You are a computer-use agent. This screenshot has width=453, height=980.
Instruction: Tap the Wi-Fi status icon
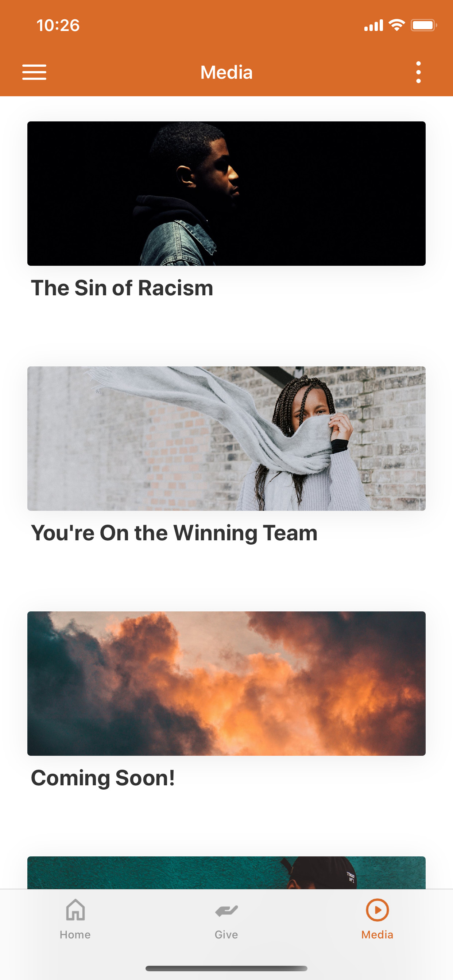click(397, 26)
